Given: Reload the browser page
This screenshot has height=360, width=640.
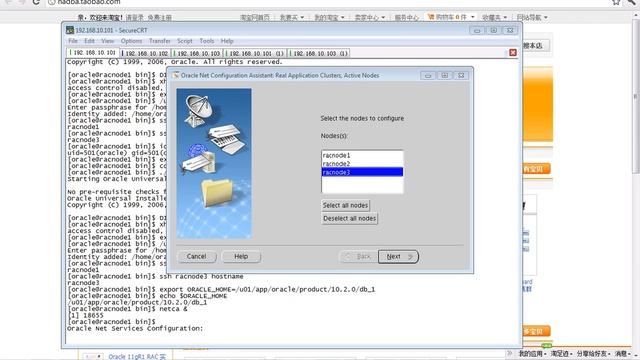Looking at the screenshot, I should pyautogui.click(x=36, y=2).
